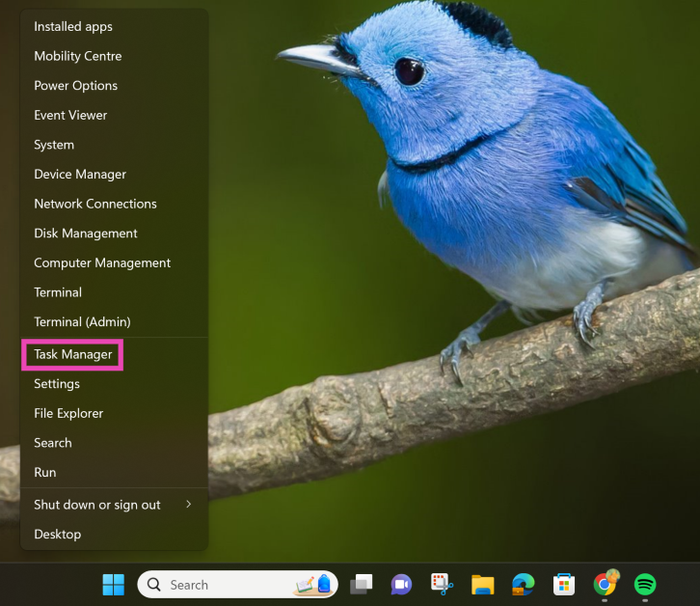This screenshot has width=700, height=606.
Task: Open Settings from the context menu
Action: pos(57,383)
